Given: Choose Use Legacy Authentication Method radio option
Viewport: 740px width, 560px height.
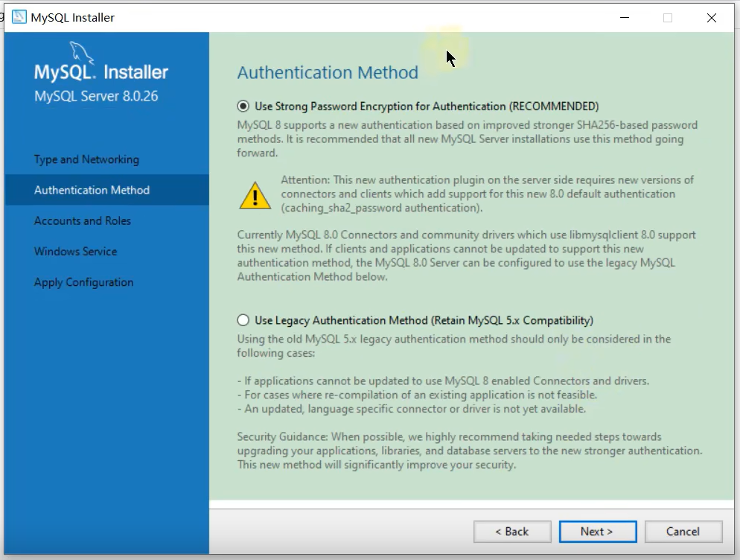Looking at the screenshot, I should coord(243,321).
